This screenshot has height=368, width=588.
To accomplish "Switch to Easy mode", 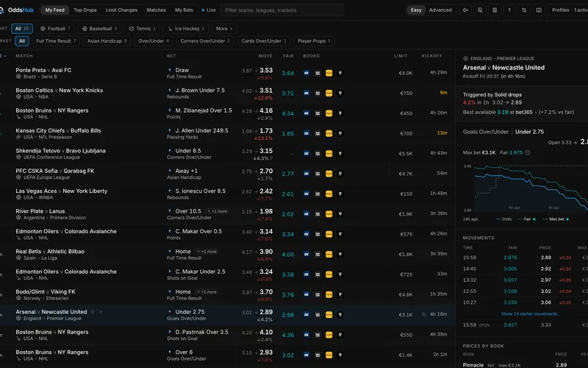I will (416, 10).
